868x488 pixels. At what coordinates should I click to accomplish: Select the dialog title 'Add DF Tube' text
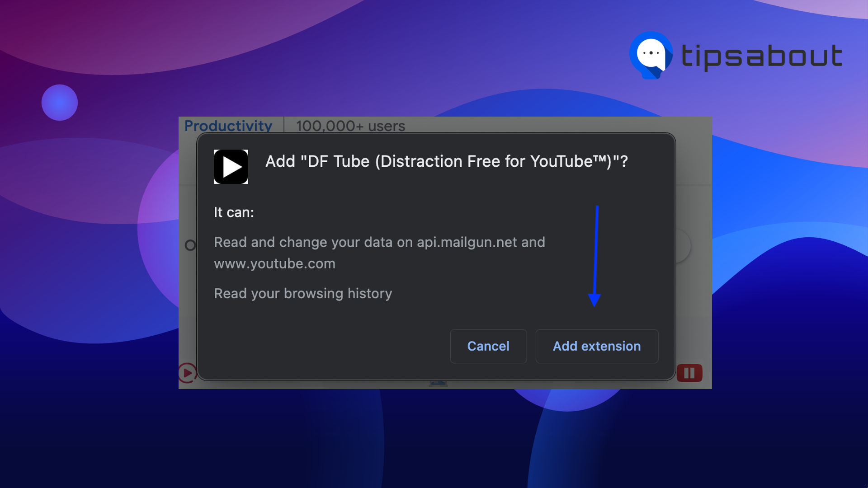(447, 161)
